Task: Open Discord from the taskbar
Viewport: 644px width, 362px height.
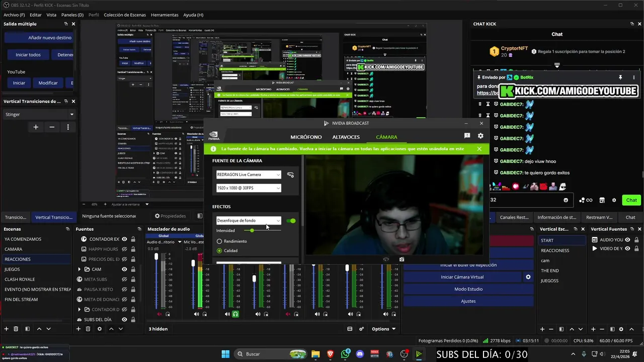Action: tap(360, 354)
